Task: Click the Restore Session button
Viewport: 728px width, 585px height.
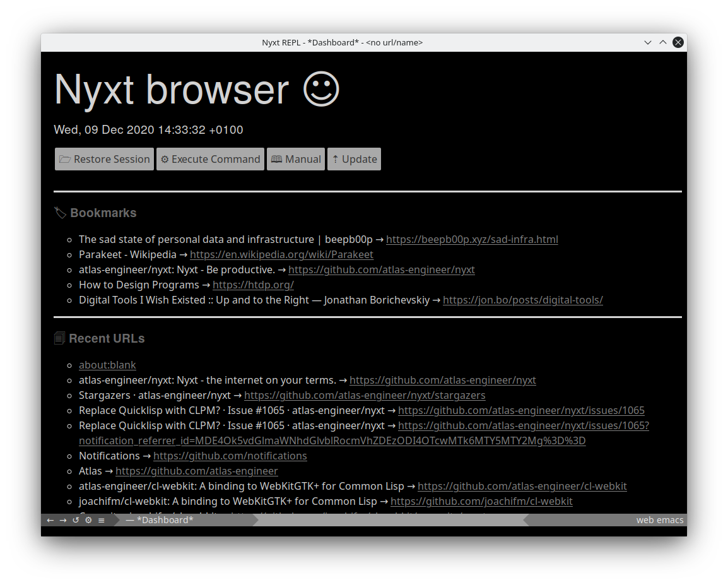Action: coord(105,159)
